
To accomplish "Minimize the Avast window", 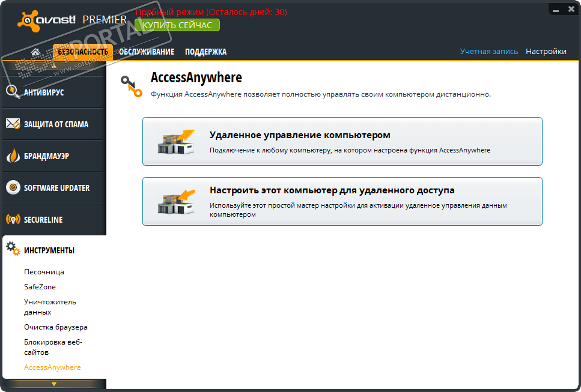I will point(555,10).
